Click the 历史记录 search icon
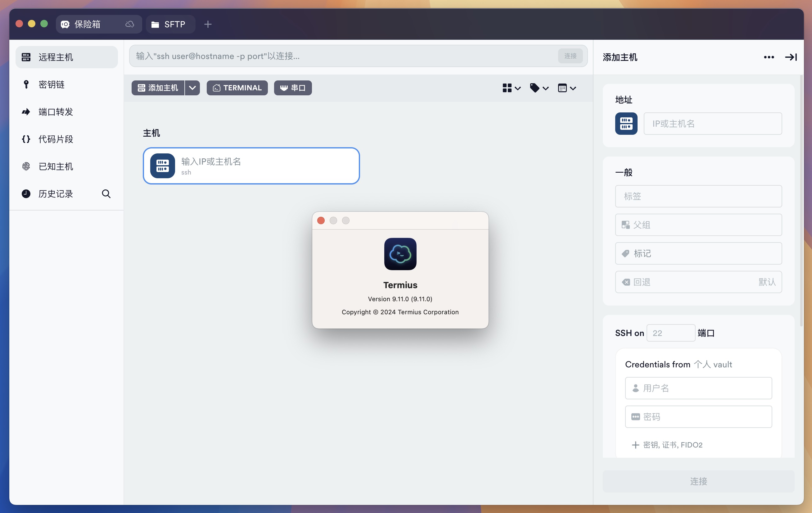Viewport: 812px width, 513px height. pyautogui.click(x=106, y=193)
